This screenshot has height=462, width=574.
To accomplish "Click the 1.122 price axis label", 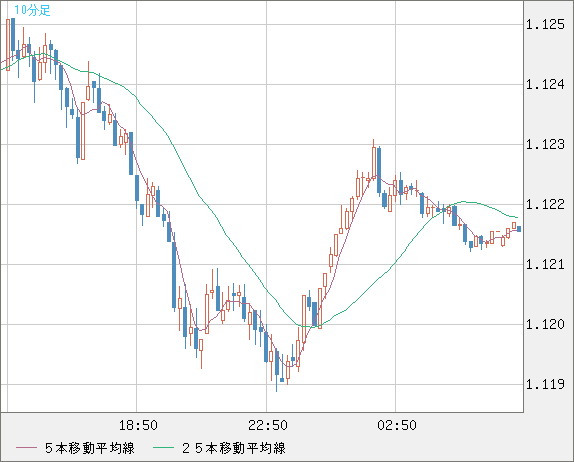I will [x=545, y=204].
